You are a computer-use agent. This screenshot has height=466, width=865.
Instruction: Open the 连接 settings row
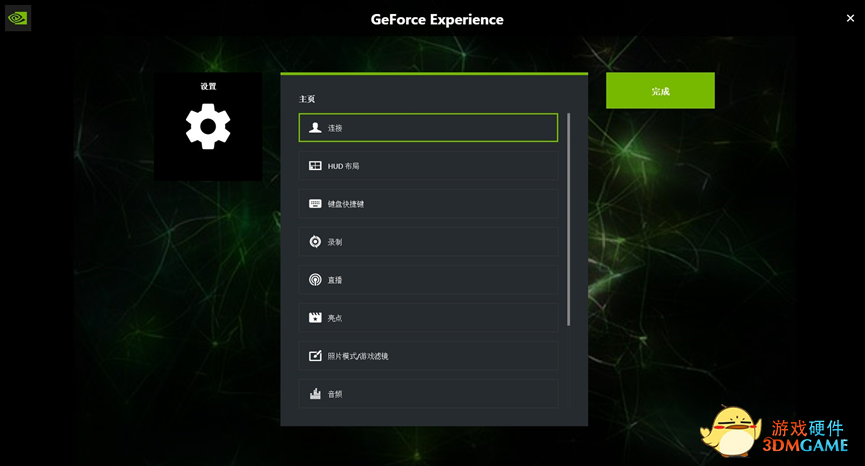(x=428, y=128)
